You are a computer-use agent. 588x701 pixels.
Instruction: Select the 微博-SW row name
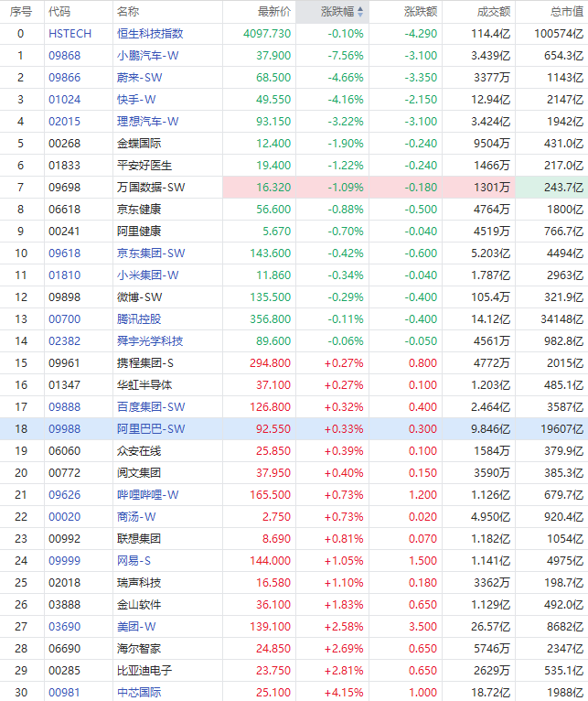click(139, 297)
